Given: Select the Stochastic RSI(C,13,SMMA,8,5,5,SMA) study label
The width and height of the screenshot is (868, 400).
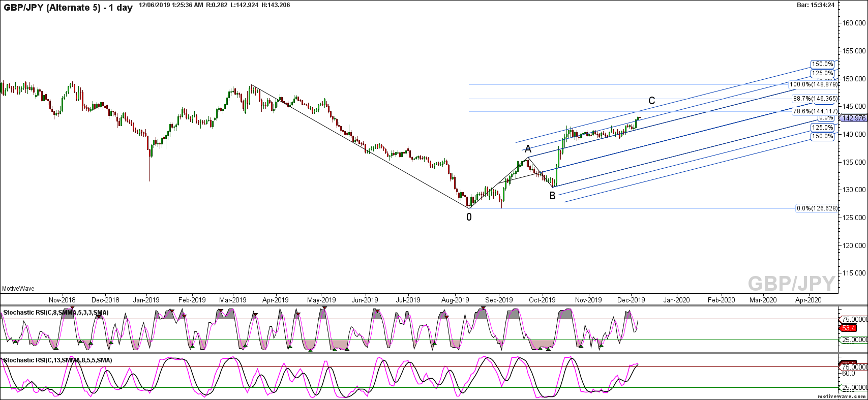Looking at the screenshot, I should pyautogui.click(x=57, y=360).
